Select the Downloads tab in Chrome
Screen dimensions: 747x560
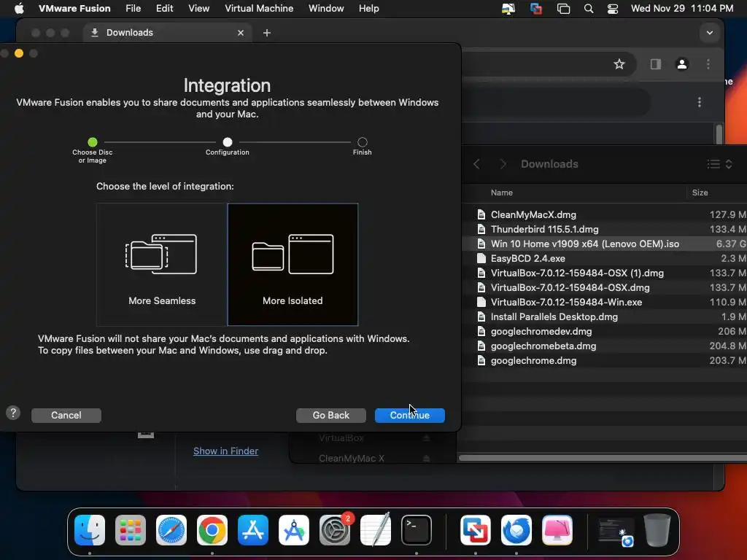168,32
